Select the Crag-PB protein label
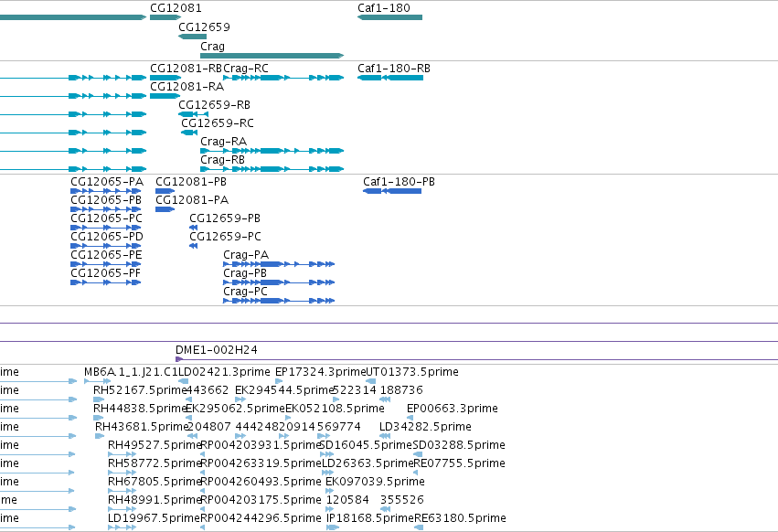Viewport: 778px width, 532px height. pyautogui.click(x=245, y=273)
